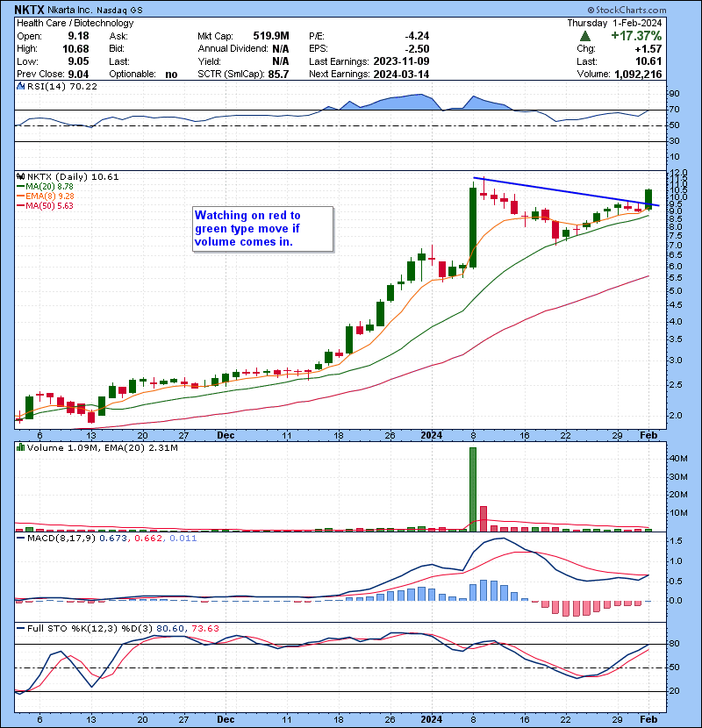The width and height of the screenshot is (702, 728).
Task: Click the MACD line value 0.673
Action: [113, 539]
